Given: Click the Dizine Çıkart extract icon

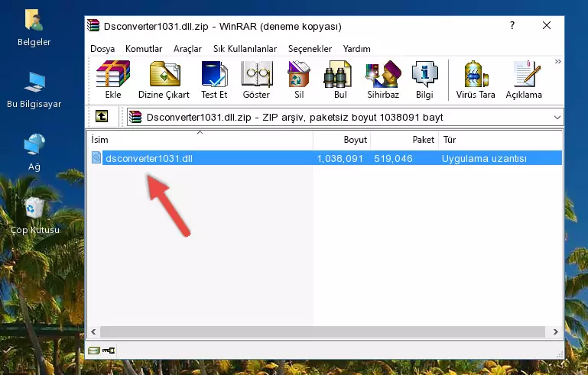Looking at the screenshot, I should coord(164,79).
